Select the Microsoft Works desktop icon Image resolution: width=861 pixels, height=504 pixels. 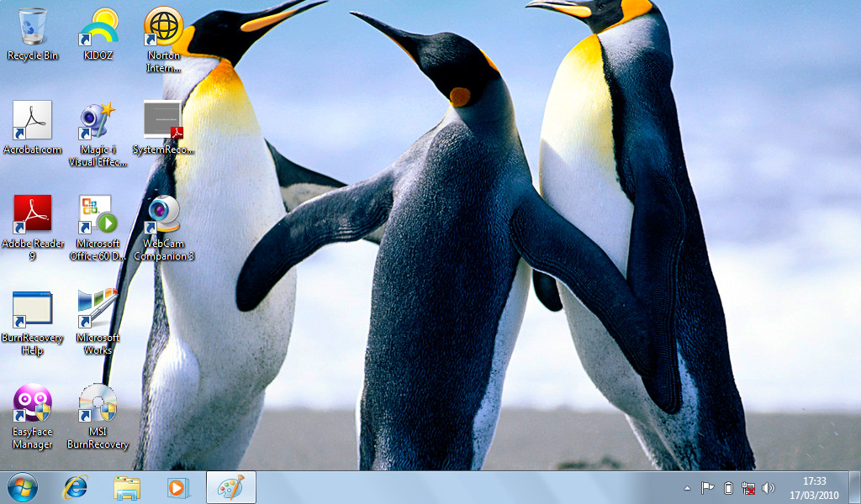(x=98, y=310)
